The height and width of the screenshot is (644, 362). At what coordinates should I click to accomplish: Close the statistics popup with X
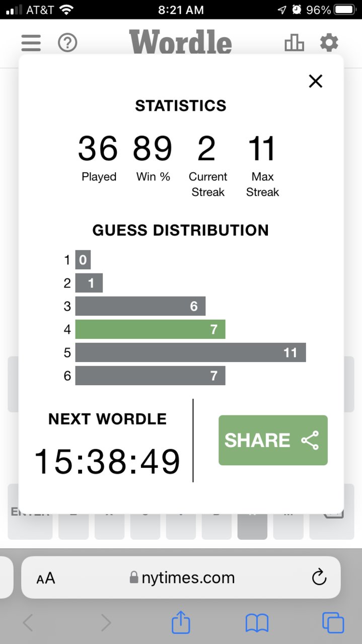click(x=315, y=81)
